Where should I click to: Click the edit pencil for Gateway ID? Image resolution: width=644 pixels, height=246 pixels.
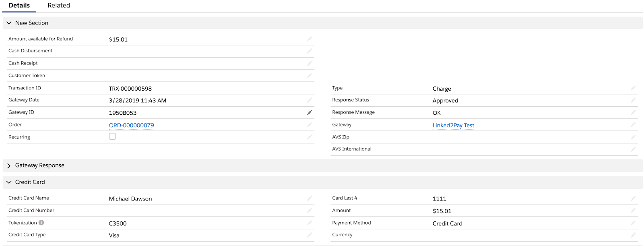click(x=310, y=113)
